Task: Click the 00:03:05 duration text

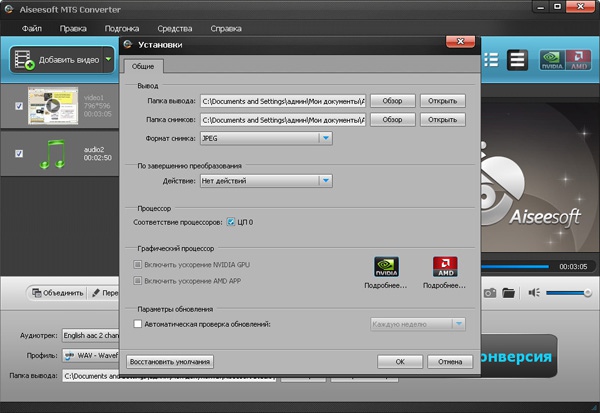Action: point(573,267)
